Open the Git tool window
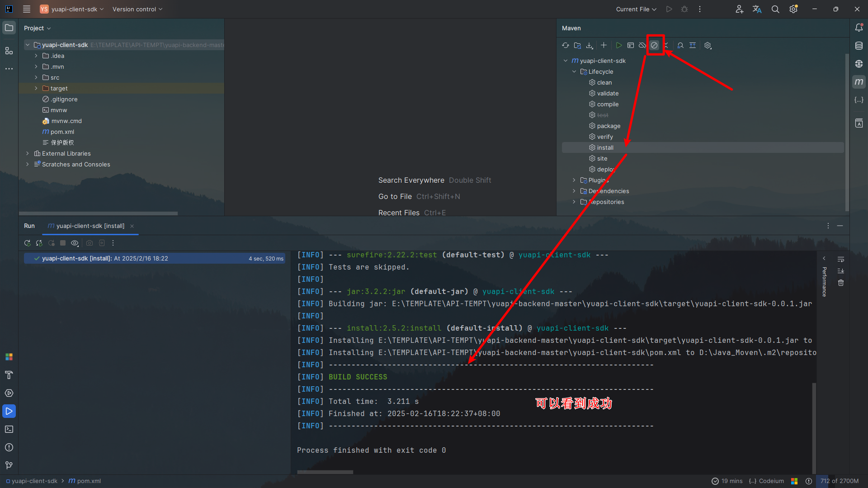The image size is (868, 488). [9, 465]
